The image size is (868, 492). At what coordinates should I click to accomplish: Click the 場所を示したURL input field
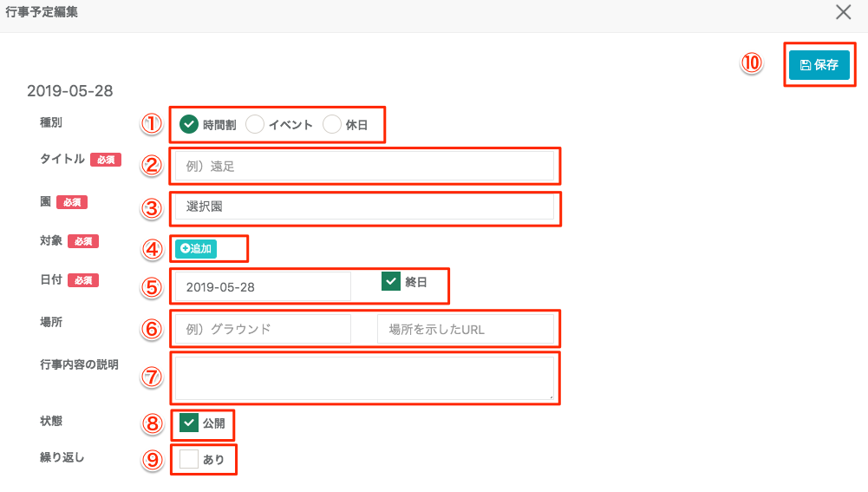[x=466, y=329]
